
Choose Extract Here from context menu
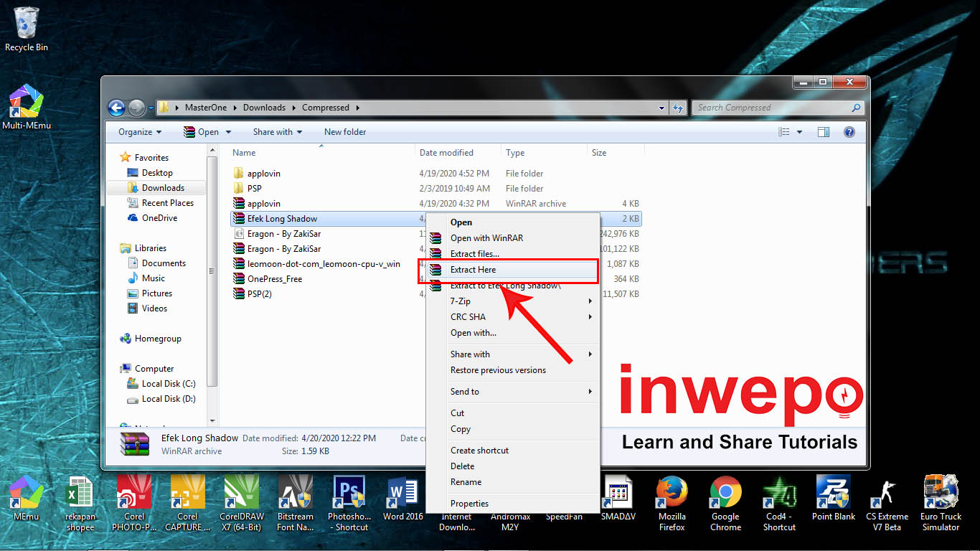pos(473,270)
